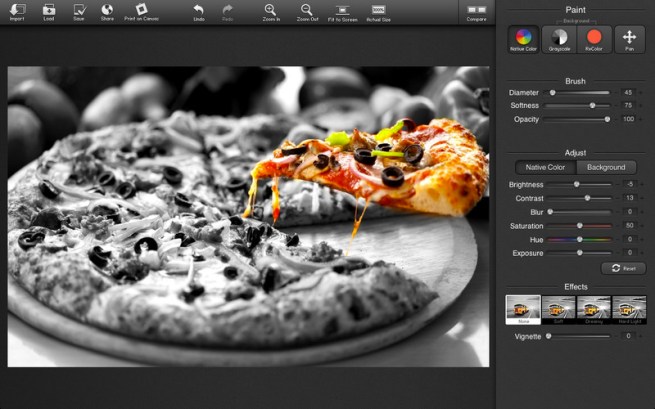Decrease Saturation with its minus button

click(x=617, y=226)
